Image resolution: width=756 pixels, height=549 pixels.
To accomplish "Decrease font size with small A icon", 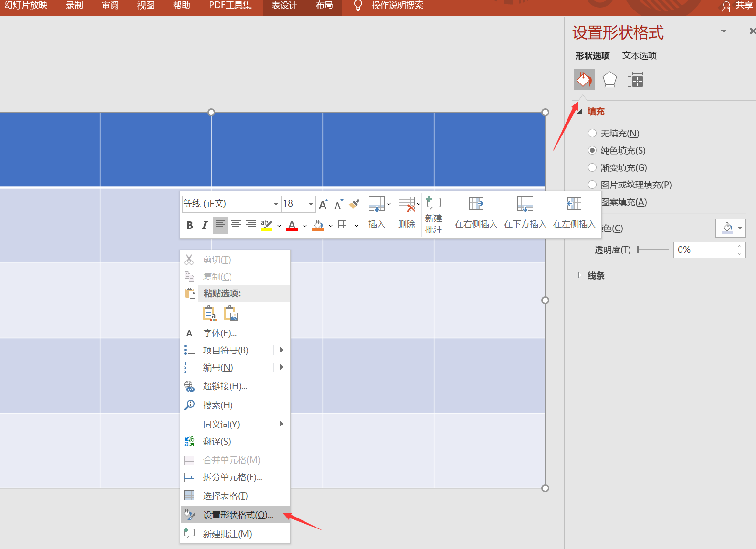I will (338, 204).
